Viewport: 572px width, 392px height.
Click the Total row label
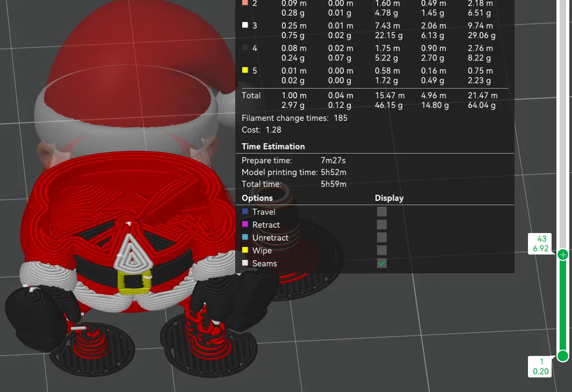click(x=251, y=96)
